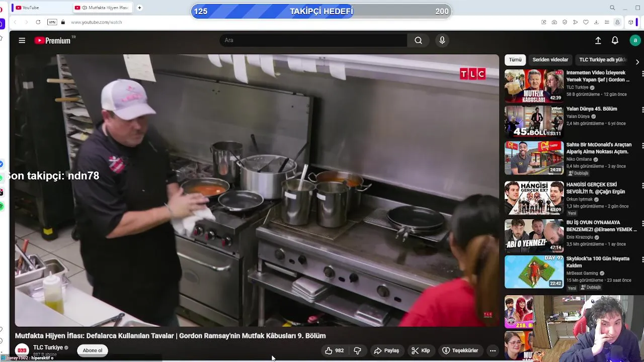
Task: Open Skyblock DAY 97 thumbnail 22:42
Action: tap(534, 271)
